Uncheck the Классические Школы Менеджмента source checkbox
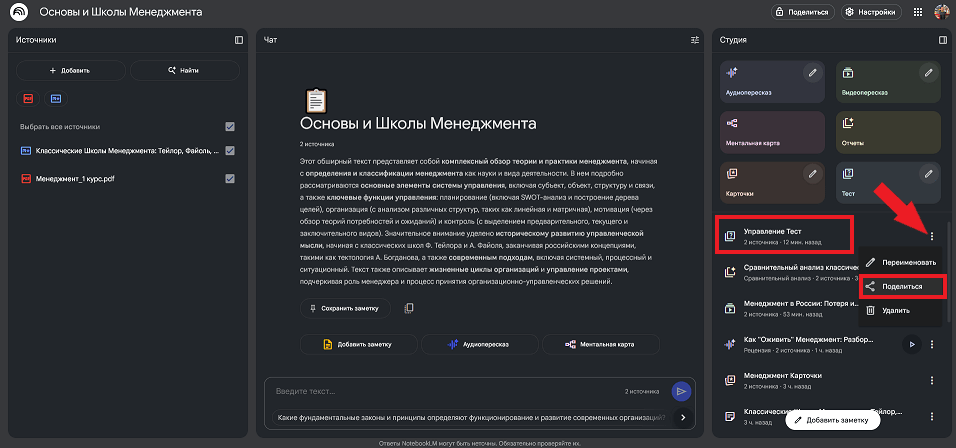 point(230,151)
